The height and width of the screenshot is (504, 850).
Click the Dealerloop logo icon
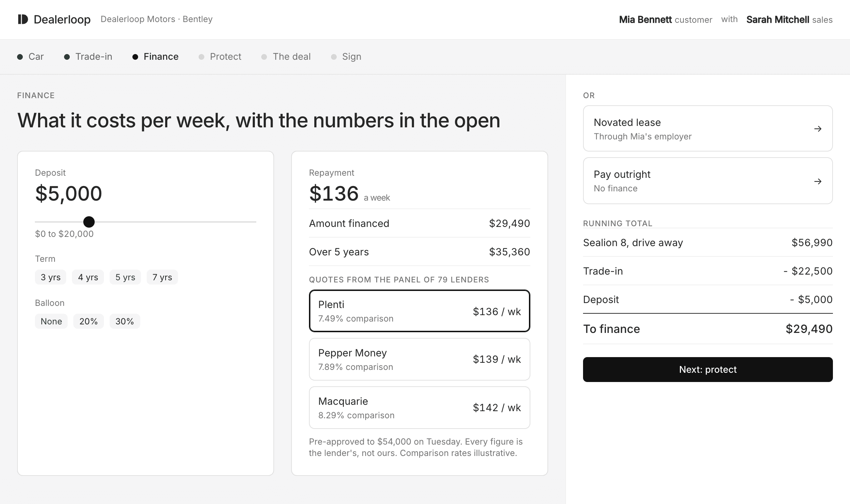click(23, 19)
